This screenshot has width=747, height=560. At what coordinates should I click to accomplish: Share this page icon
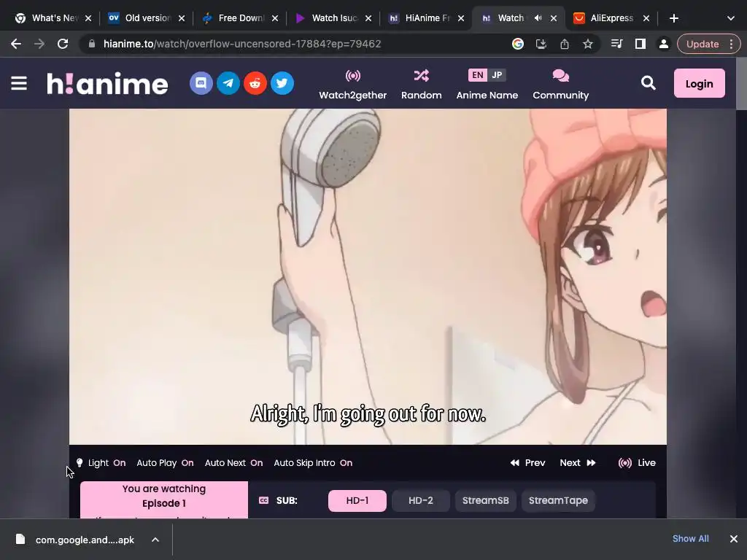(x=565, y=44)
